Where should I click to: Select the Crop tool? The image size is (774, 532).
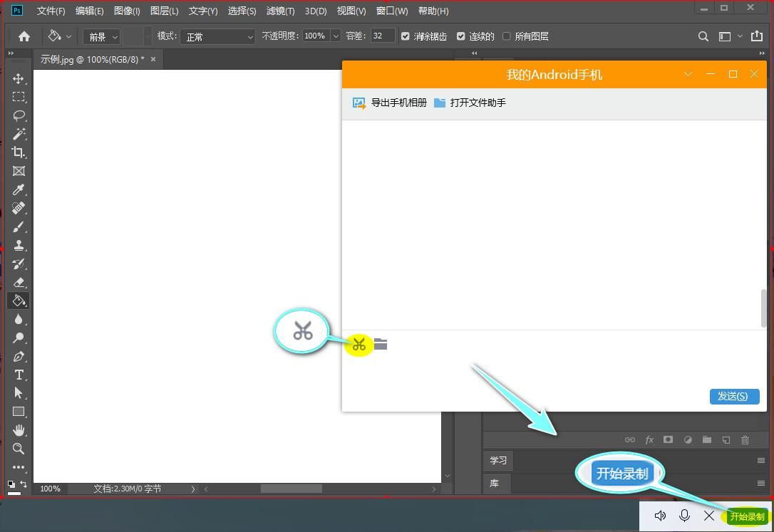point(19,152)
